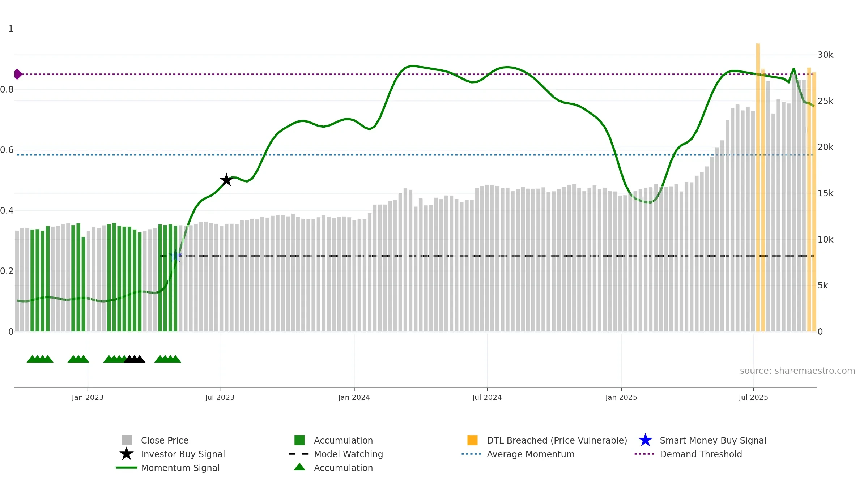868x488 pixels.
Task: Click the green Momentum Signal legend line
Action: [127, 468]
